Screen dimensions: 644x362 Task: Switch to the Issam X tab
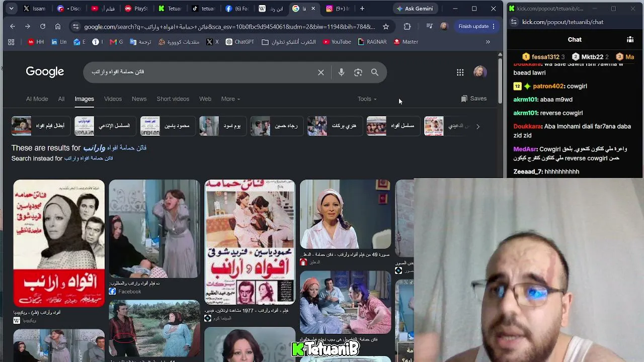point(35,9)
